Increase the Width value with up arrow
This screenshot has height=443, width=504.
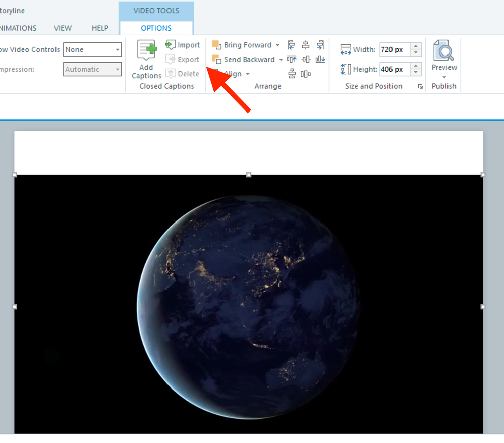(416, 47)
